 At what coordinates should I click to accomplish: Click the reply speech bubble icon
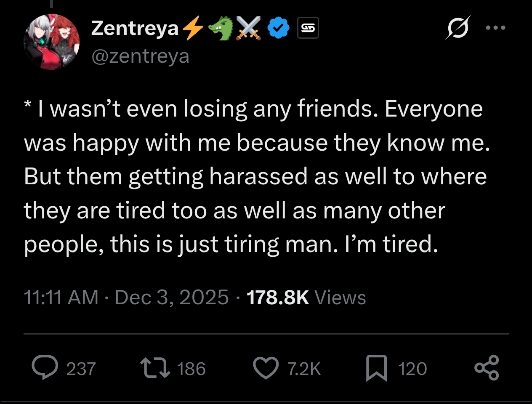[x=45, y=368]
